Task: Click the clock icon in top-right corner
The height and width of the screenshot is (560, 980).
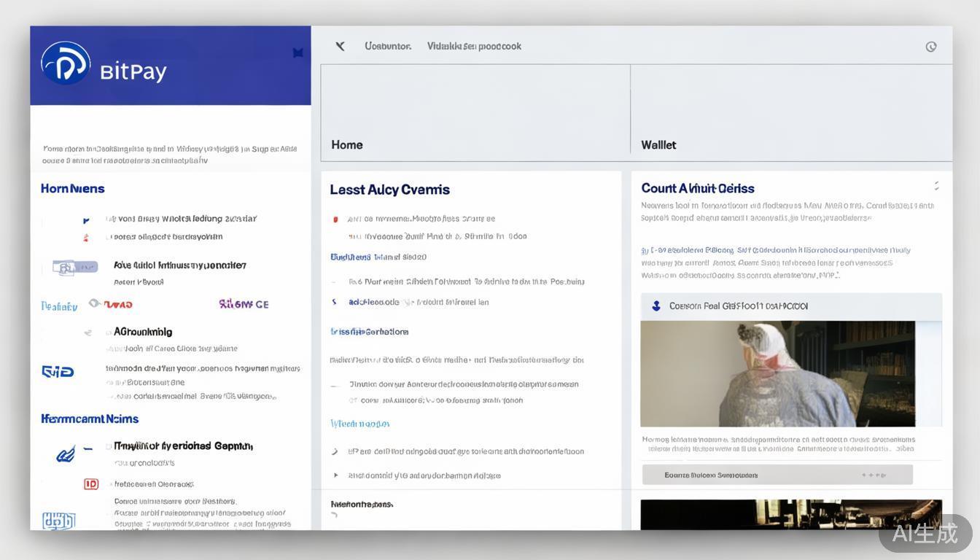Action: [931, 47]
